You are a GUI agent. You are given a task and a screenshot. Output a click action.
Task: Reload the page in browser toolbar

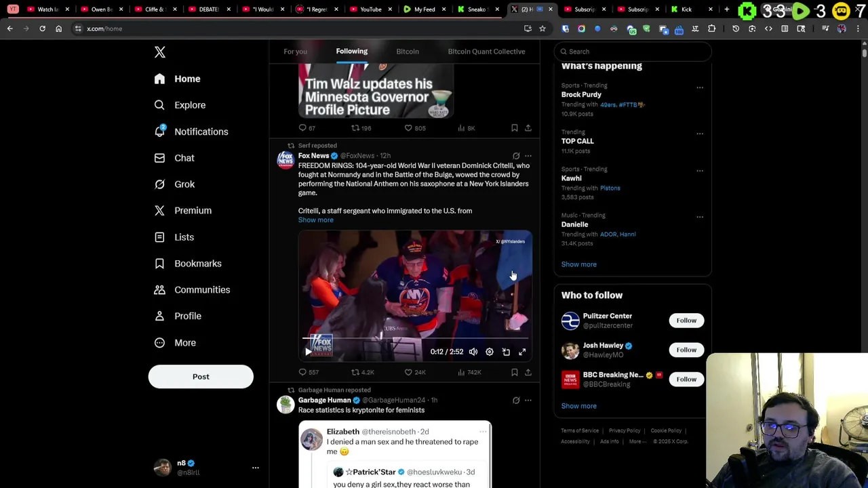pyautogui.click(x=42, y=28)
